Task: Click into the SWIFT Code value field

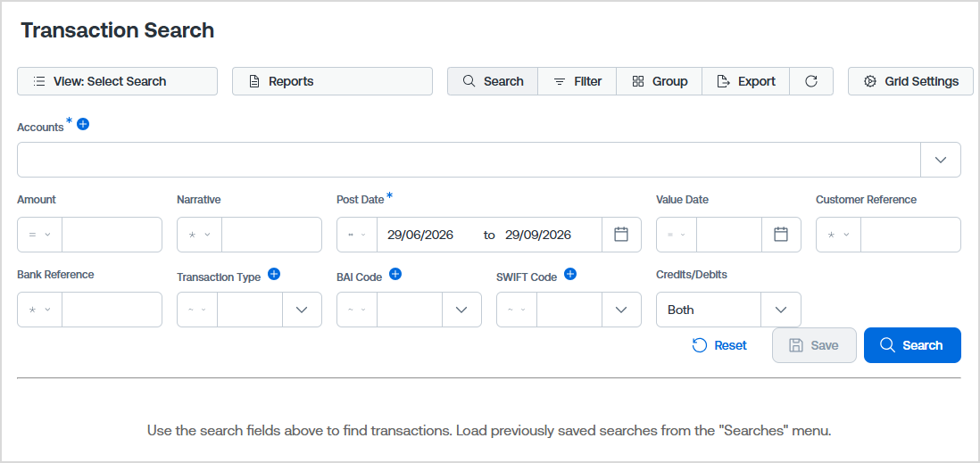Action: 569,310
